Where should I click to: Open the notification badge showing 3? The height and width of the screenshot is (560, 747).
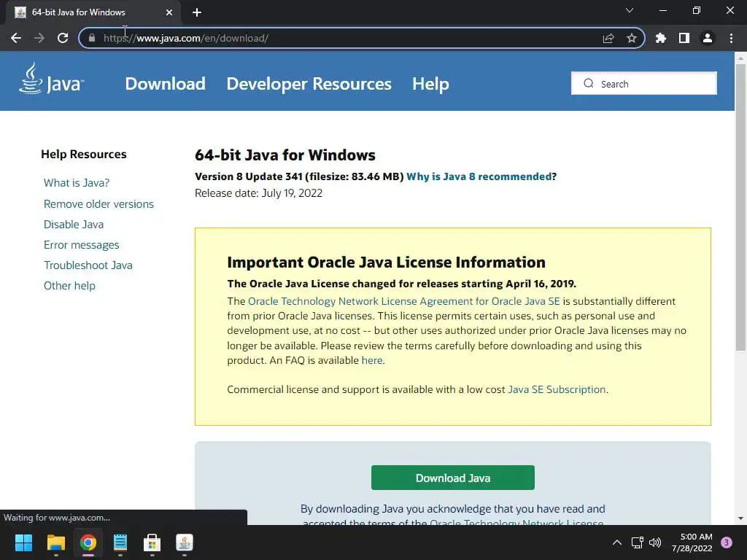tap(727, 542)
